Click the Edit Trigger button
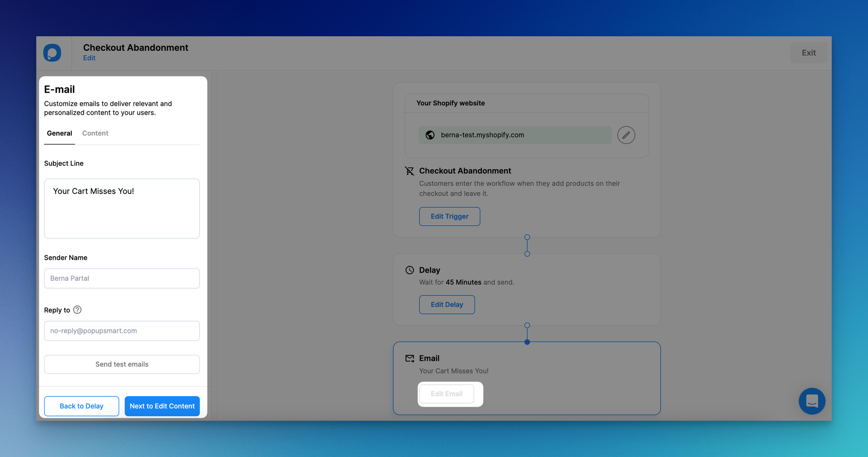The height and width of the screenshot is (457, 868). click(x=450, y=216)
